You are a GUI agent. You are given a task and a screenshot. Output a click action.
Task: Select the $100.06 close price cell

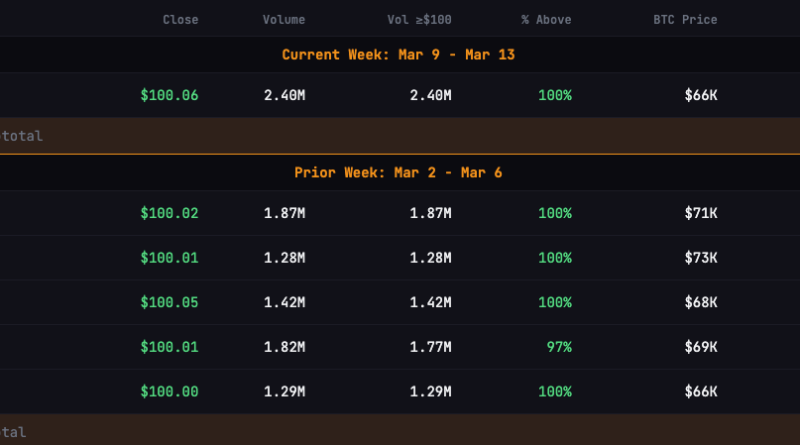pos(169,96)
